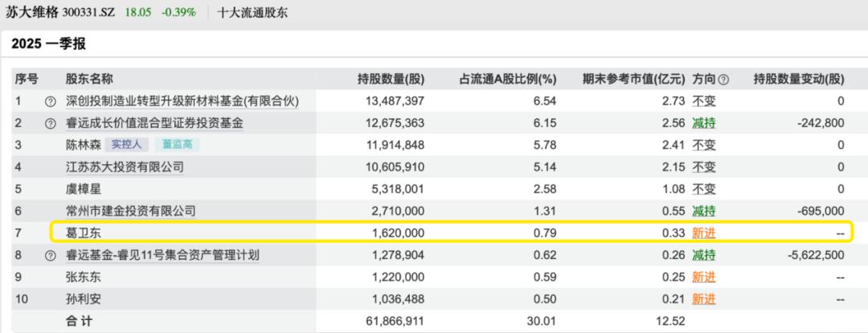Click the help icon next to 方向 header
This screenshot has width=868, height=333.
pos(723,80)
